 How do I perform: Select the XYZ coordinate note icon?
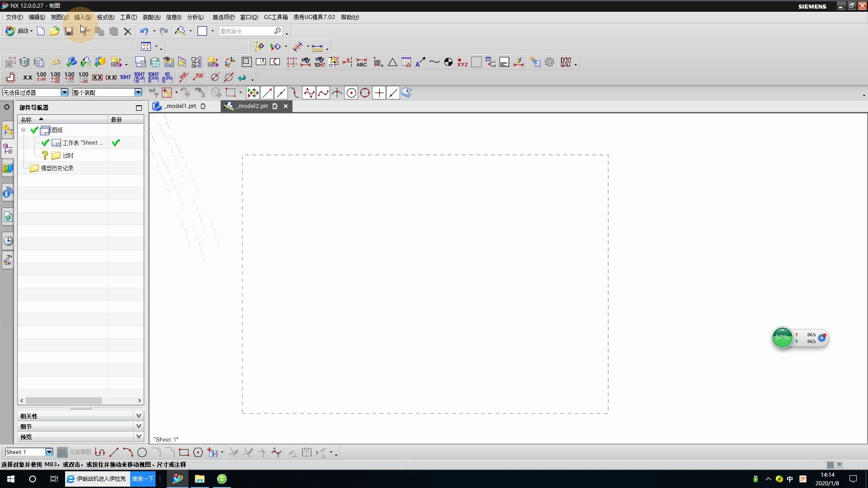coord(462,62)
